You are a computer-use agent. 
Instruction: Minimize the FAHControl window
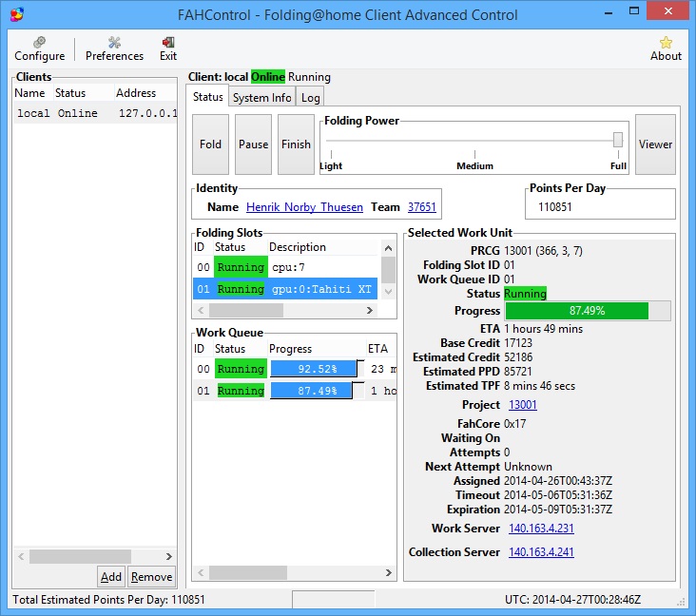click(609, 11)
